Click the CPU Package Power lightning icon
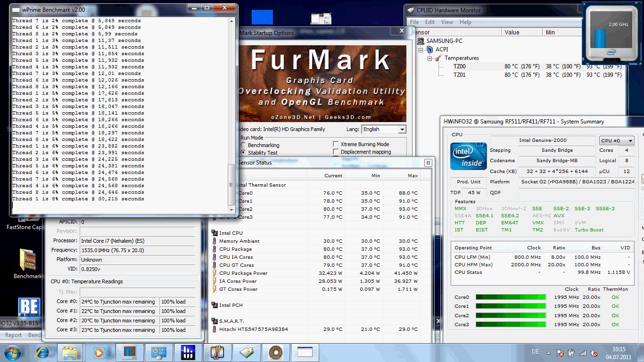This screenshot has height=362, width=644. point(215,273)
